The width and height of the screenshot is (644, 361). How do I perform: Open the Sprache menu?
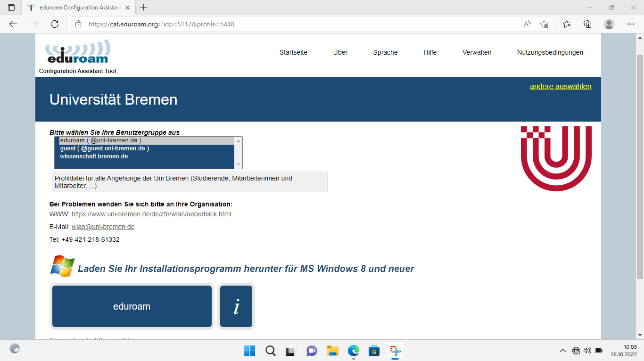[x=385, y=53]
